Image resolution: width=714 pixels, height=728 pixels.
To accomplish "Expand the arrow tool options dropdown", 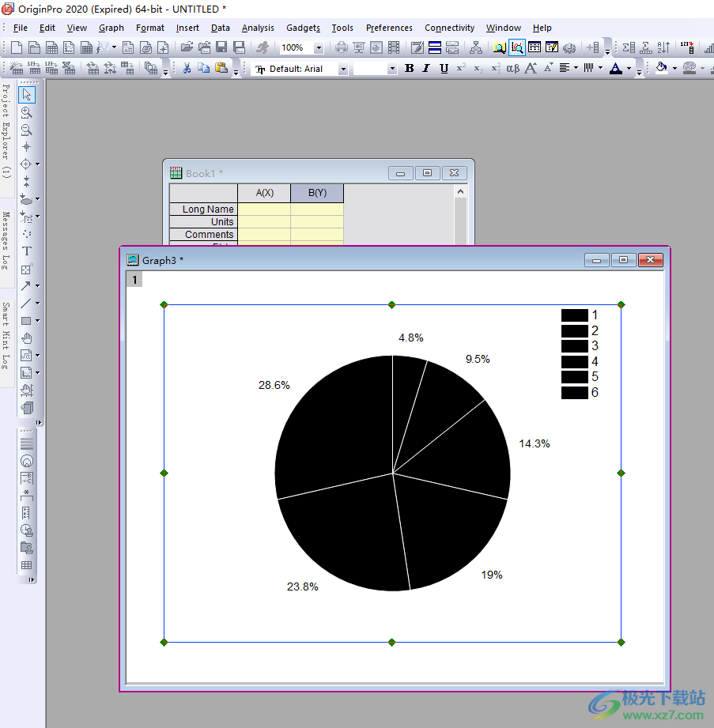I will [x=37, y=286].
